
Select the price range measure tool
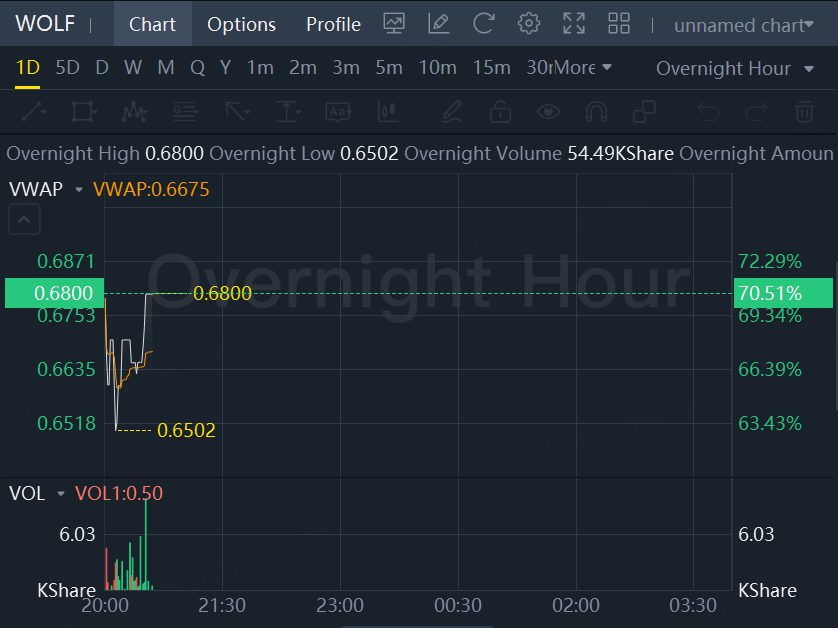click(x=289, y=112)
